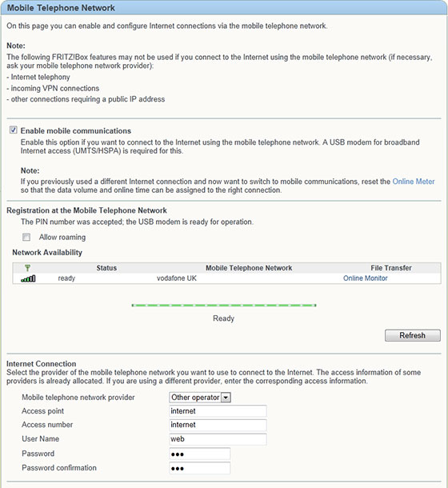The width and height of the screenshot is (448, 488).
Task: Open the Online Monitor link
Action: pyautogui.click(x=365, y=278)
